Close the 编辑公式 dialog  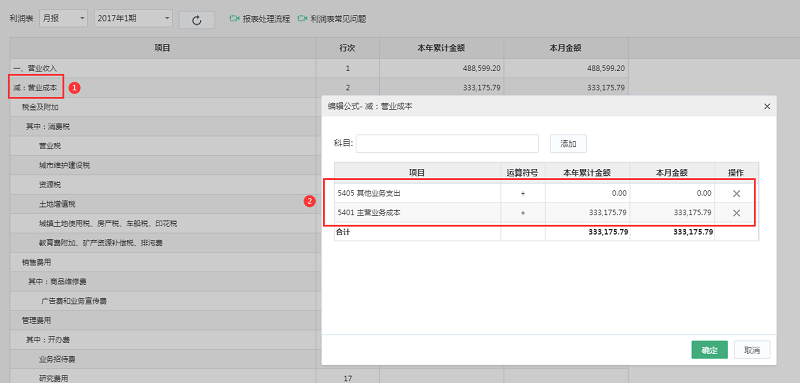(766, 107)
